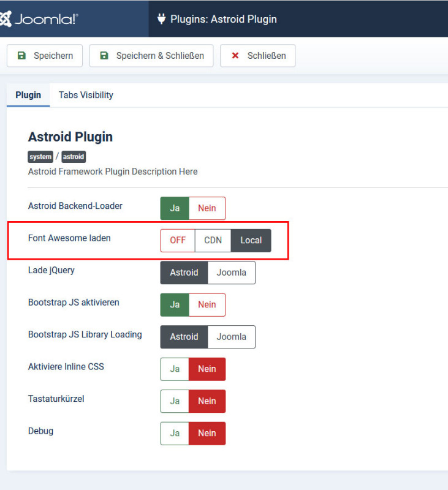
Task: Click the green save icon on Speichern
Action: 21,56
